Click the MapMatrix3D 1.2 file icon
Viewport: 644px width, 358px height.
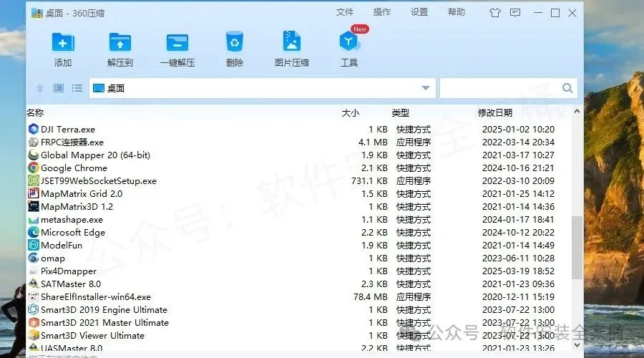pos(33,206)
